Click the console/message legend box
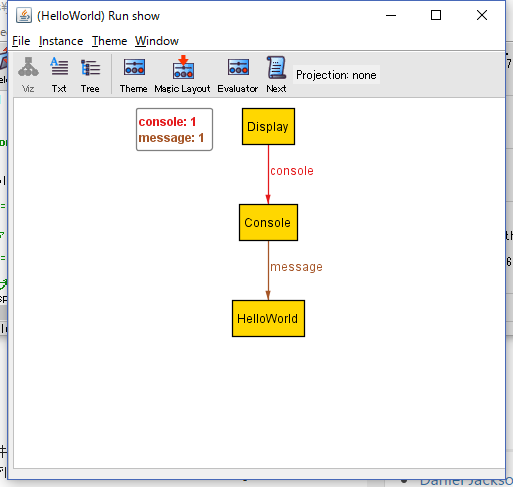The width and height of the screenshot is (513, 487). [174, 129]
